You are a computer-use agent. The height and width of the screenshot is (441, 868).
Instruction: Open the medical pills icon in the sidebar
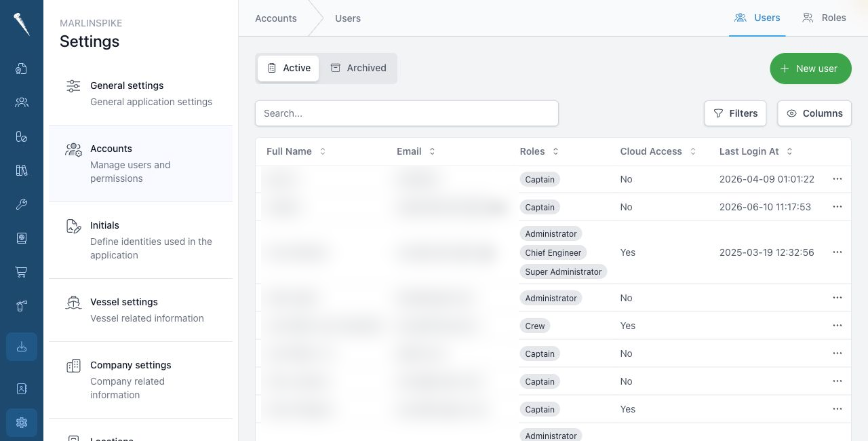pos(22,136)
